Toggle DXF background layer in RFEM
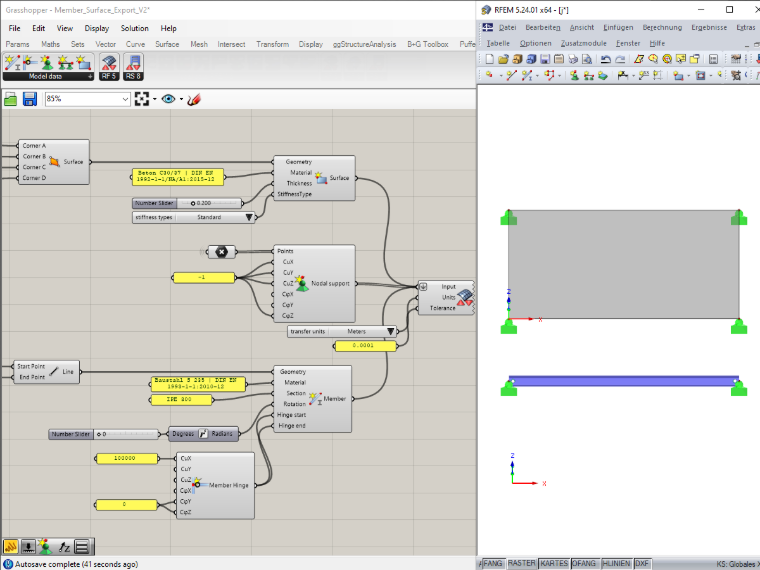Viewport: 760px width, 570px height. coord(642,563)
